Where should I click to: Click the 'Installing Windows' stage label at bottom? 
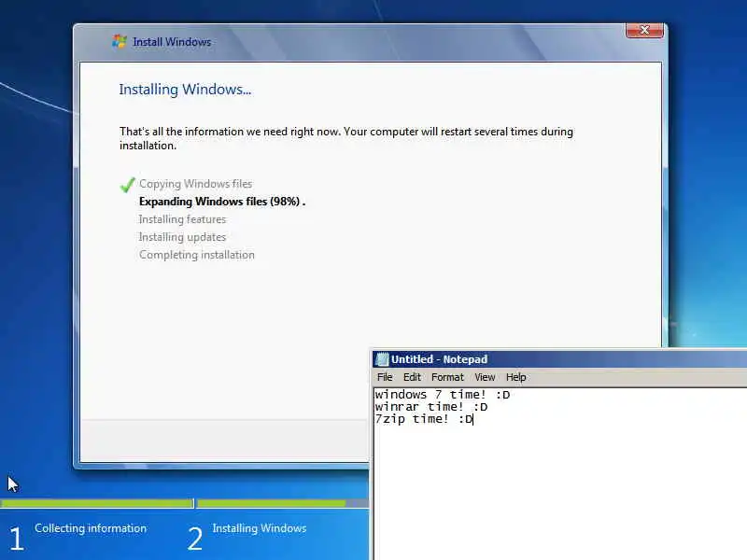click(260, 528)
